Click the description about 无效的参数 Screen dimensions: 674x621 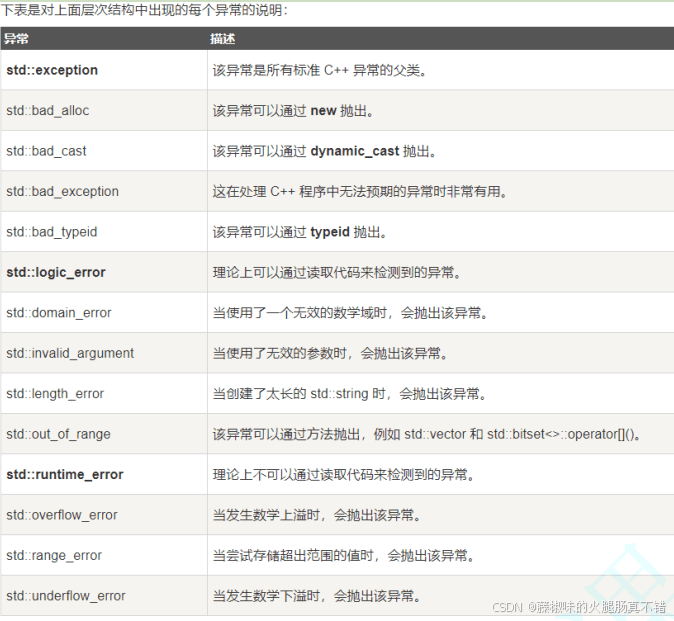pyautogui.click(x=330, y=353)
